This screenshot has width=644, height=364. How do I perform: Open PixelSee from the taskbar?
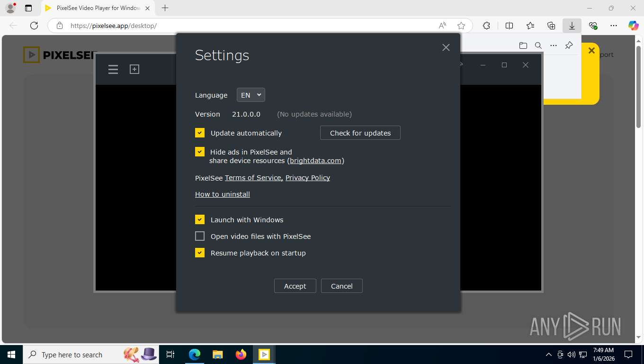click(x=264, y=355)
